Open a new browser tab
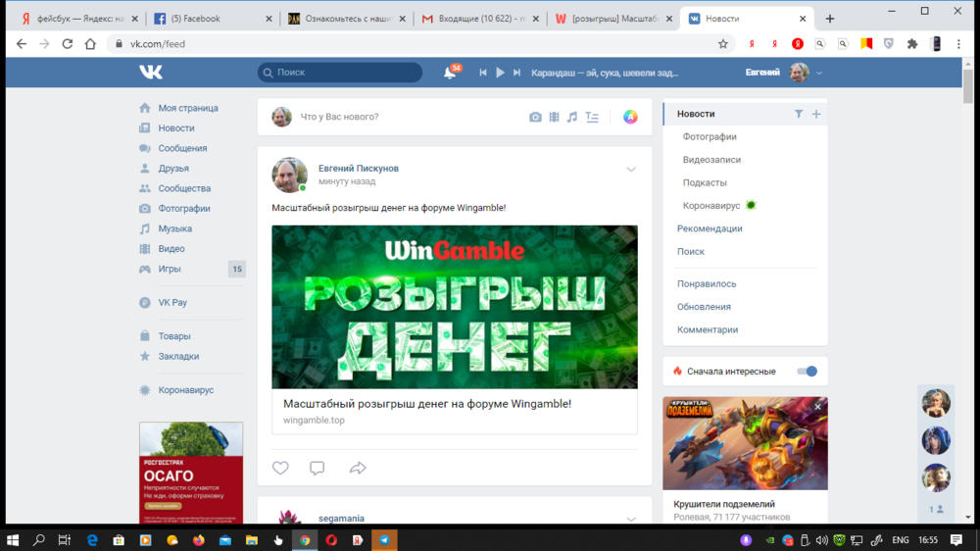 [829, 19]
